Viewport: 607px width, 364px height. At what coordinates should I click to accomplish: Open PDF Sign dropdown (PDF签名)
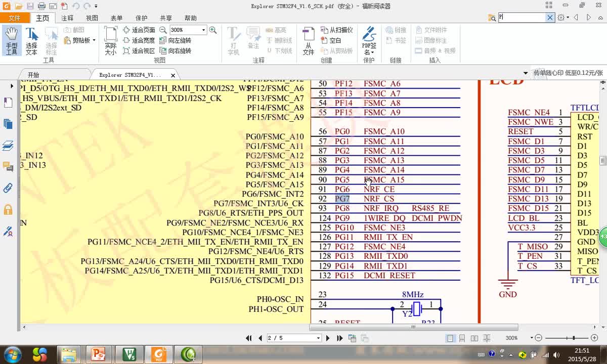coord(369,41)
